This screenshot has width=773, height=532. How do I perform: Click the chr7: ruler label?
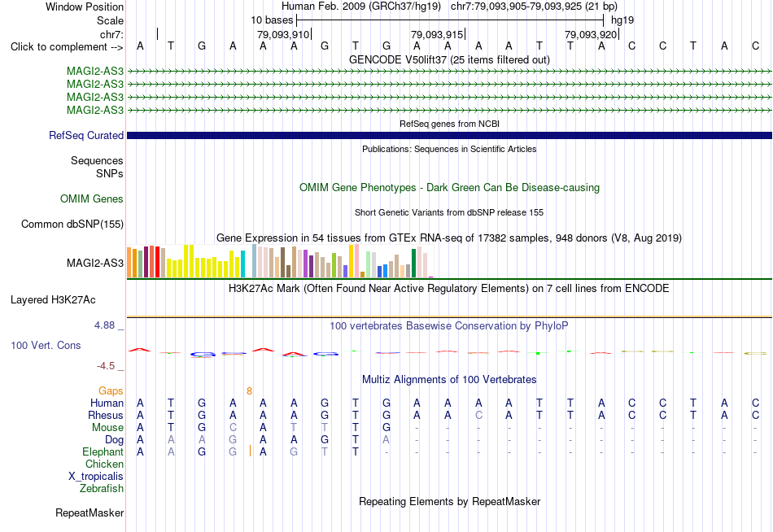(x=111, y=34)
